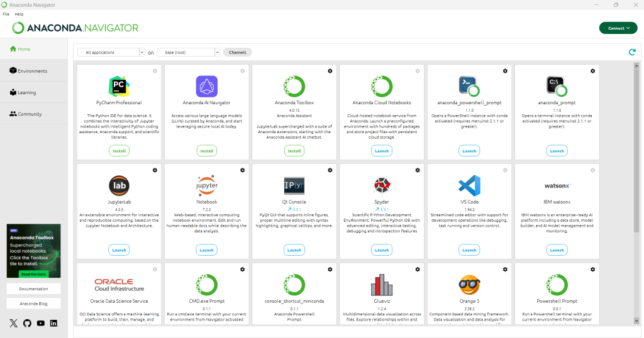Click the X (Twitter) social icon
The width and height of the screenshot is (644, 338).
click(14, 323)
